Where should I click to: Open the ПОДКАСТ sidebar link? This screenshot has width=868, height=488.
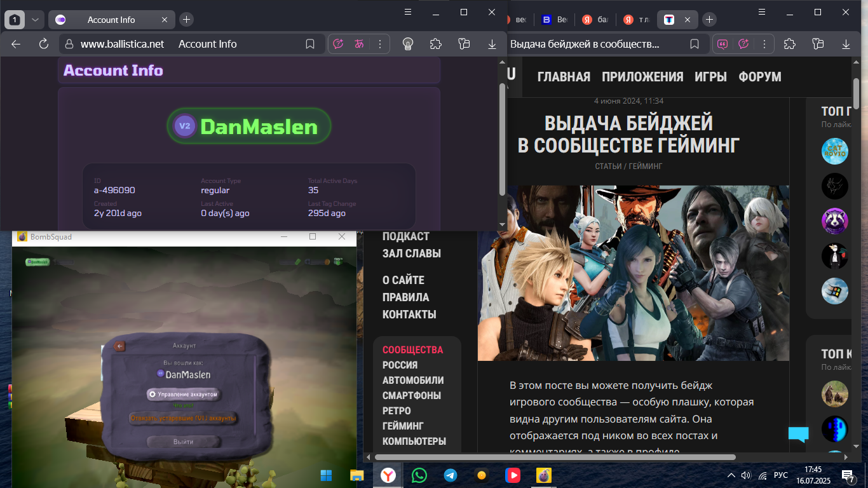pos(406,236)
